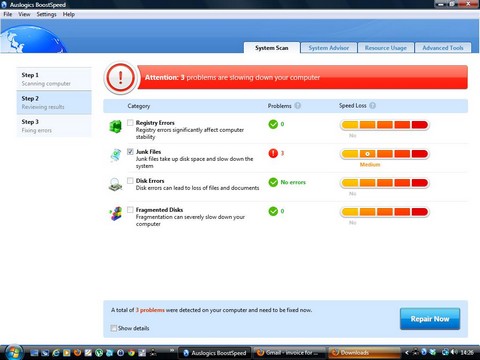Viewport: 480px width, 360px height.
Task: Click the 'No errors' status text
Action: click(293, 182)
